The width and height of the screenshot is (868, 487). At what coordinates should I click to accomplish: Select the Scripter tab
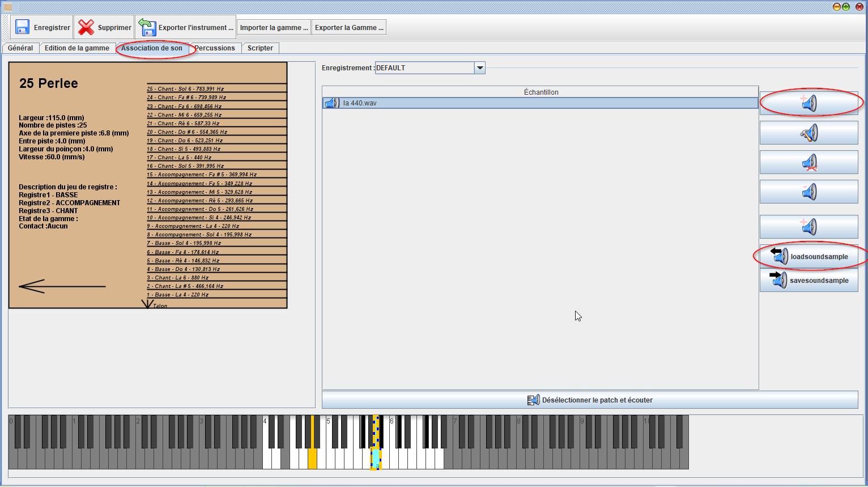pyautogui.click(x=260, y=48)
